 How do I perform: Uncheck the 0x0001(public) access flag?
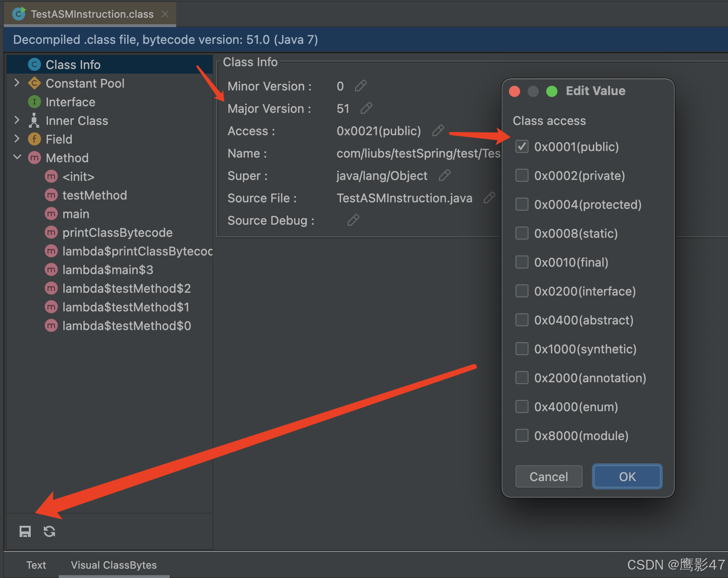pyautogui.click(x=522, y=146)
